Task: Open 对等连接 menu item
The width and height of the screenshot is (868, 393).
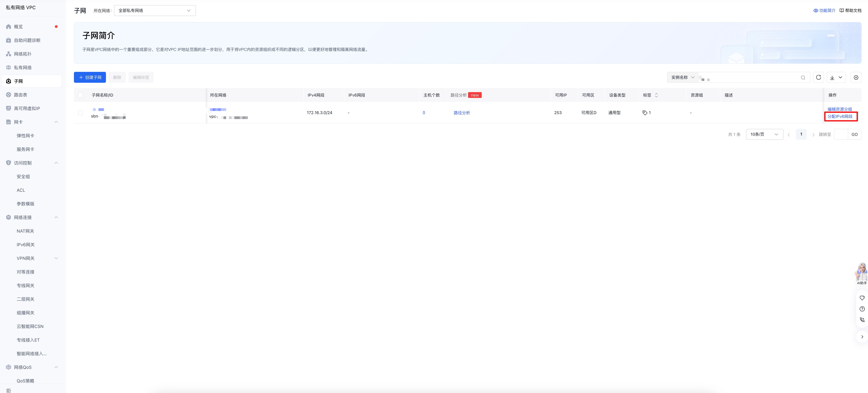Action: point(26,272)
